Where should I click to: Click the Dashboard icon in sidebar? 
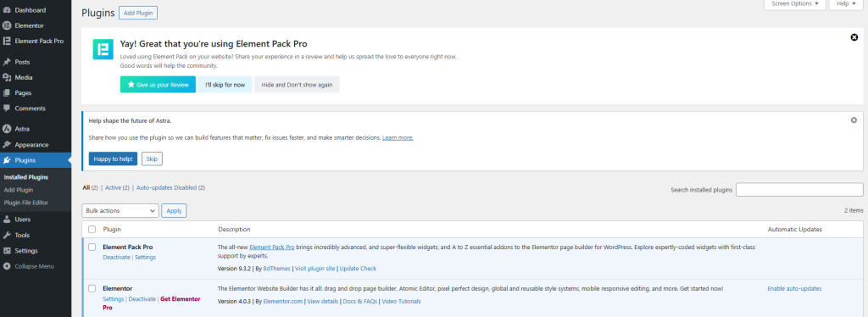point(7,10)
